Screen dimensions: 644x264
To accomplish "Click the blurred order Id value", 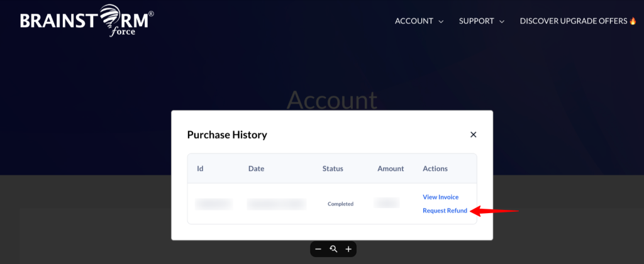I will [213, 204].
